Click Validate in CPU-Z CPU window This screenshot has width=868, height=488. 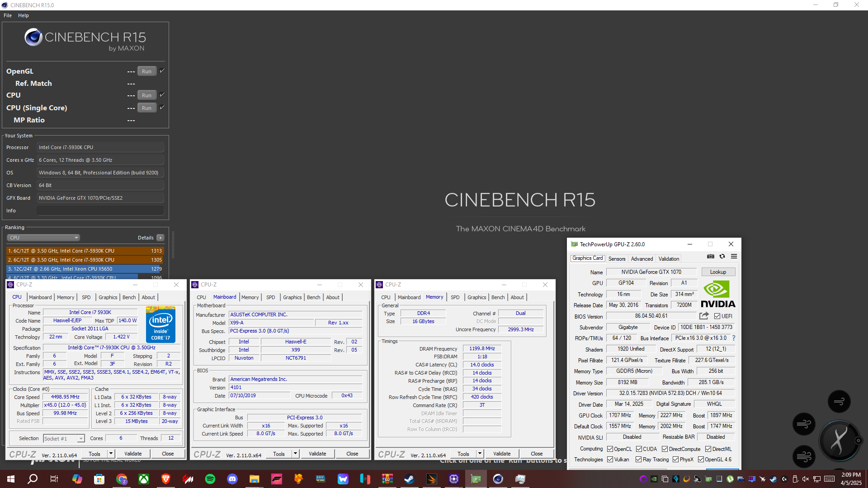coord(133,454)
